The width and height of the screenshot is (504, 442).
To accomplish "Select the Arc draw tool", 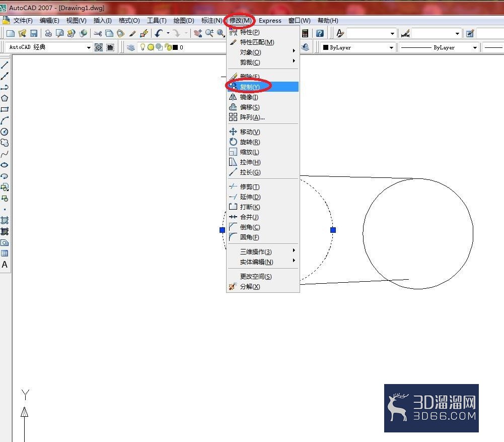I will click(5, 120).
